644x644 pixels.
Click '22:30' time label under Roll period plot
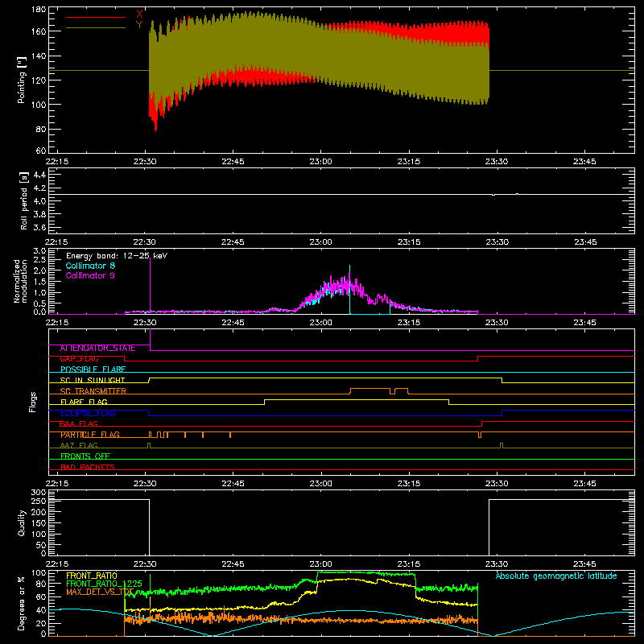[x=145, y=242]
